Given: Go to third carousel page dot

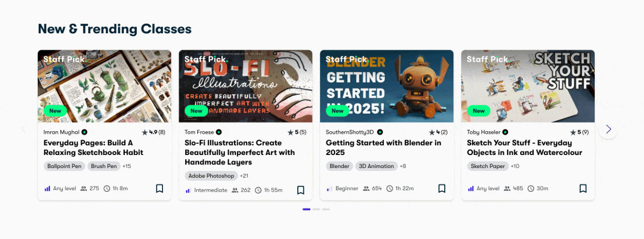Looking at the screenshot, I should pos(326,209).
